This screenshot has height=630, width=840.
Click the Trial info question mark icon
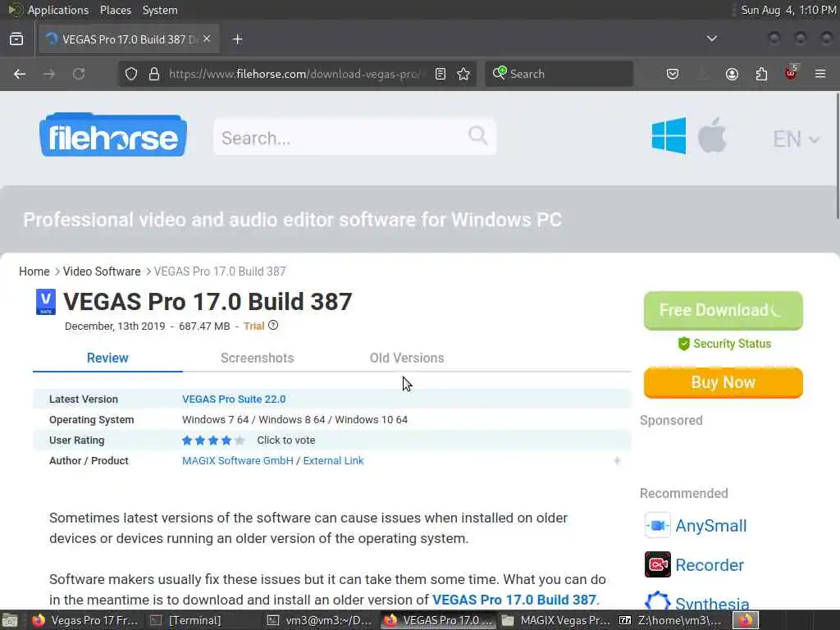[x=273, y=325]
